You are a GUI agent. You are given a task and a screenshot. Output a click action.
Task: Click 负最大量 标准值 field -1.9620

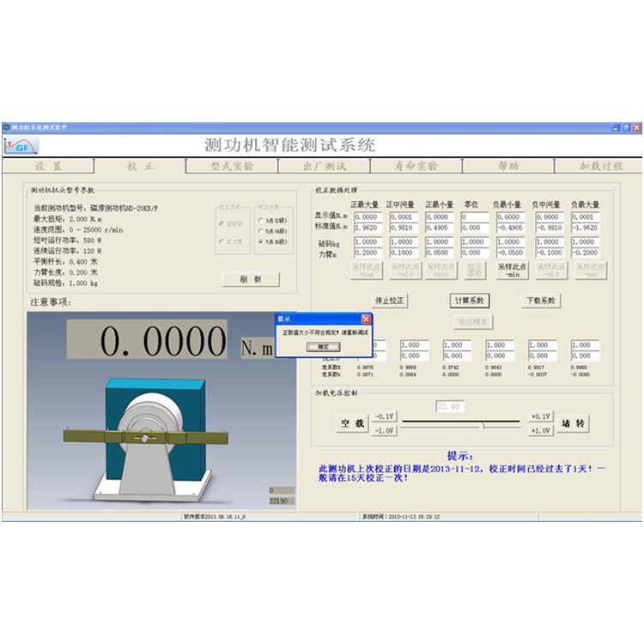click(x=586, y=228)
